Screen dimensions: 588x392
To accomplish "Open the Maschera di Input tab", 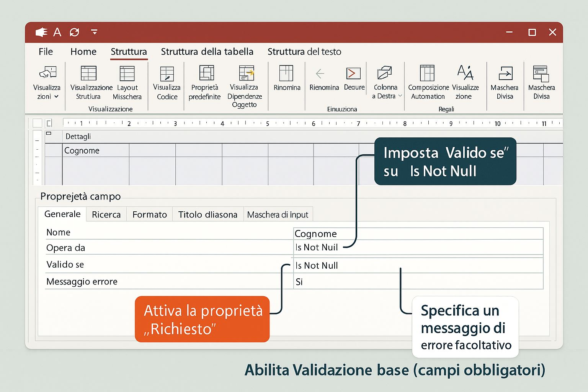I will 278,215.
